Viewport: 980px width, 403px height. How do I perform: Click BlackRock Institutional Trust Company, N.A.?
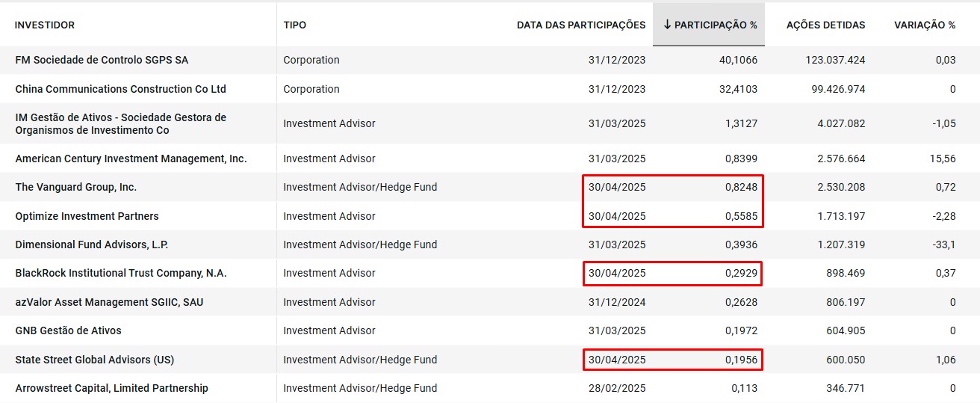pos(120,273)
